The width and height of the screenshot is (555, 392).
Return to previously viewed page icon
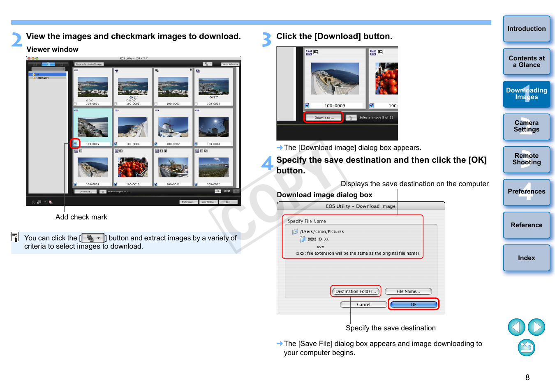(x=526, y=348)
